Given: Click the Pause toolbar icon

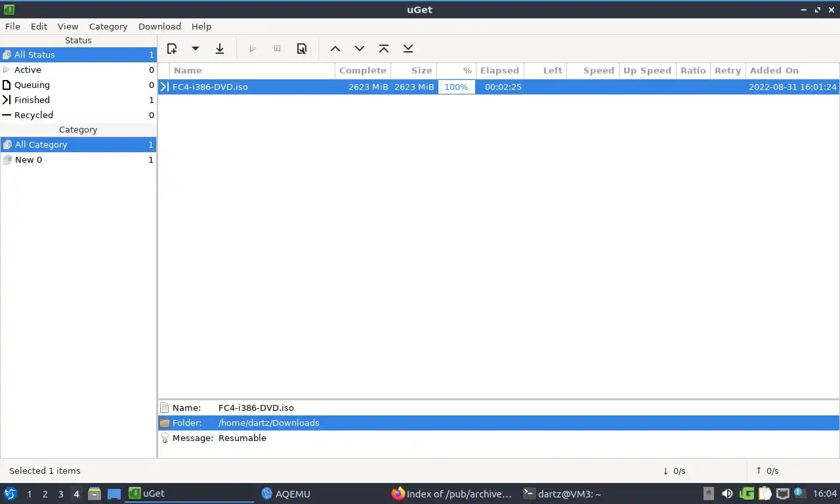Looking at the screenshot, I should 277,49.
